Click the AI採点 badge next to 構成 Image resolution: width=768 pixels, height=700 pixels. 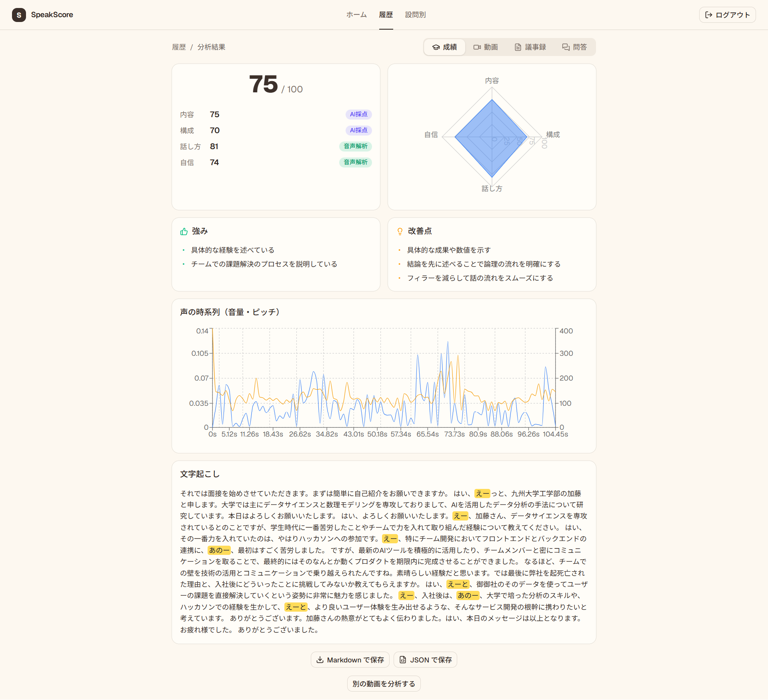(x=359, y=130)
